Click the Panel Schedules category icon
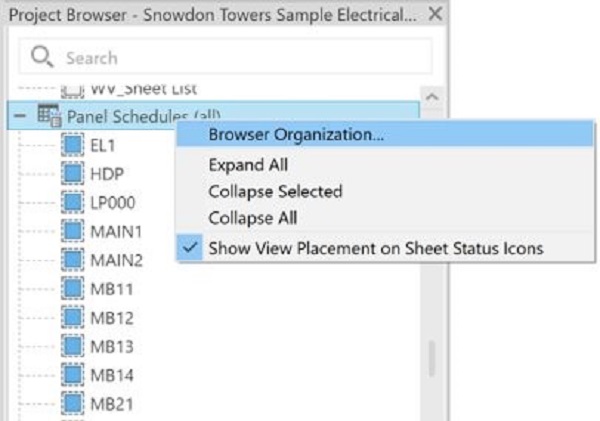Screen dimensions: 600x421 coord(49,116)
